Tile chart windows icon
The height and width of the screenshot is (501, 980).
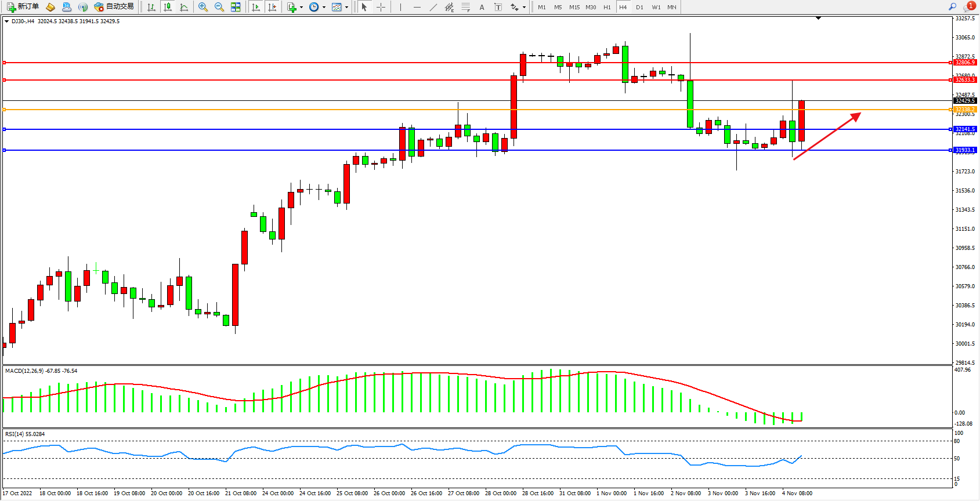[x=236, y=7]
